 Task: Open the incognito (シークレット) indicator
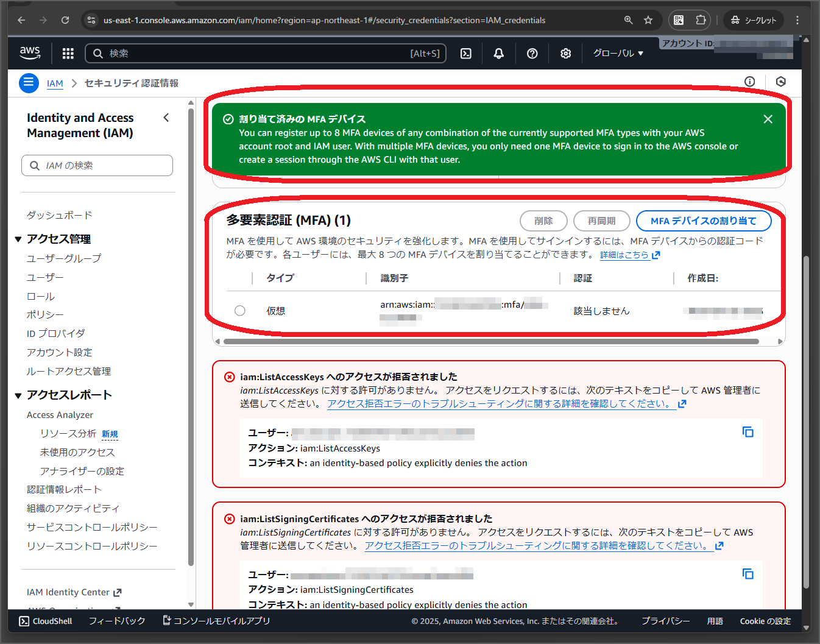(x=754, y=20)
